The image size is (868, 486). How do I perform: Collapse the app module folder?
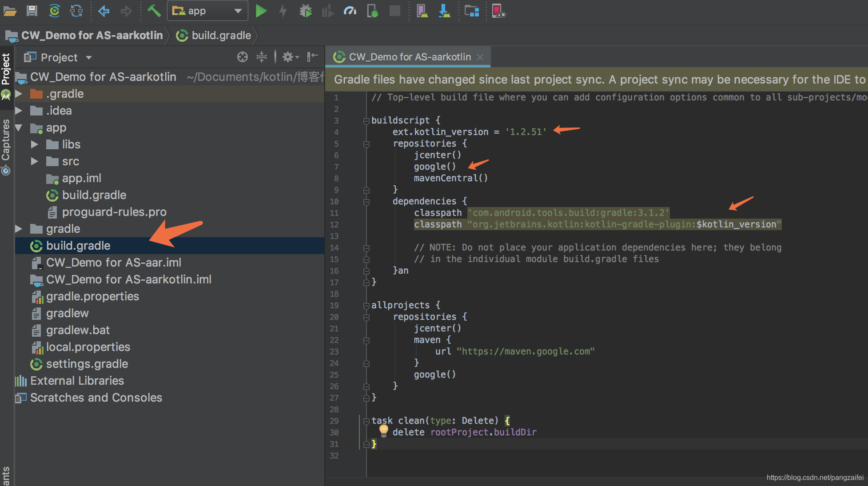[x=19, y=128]
